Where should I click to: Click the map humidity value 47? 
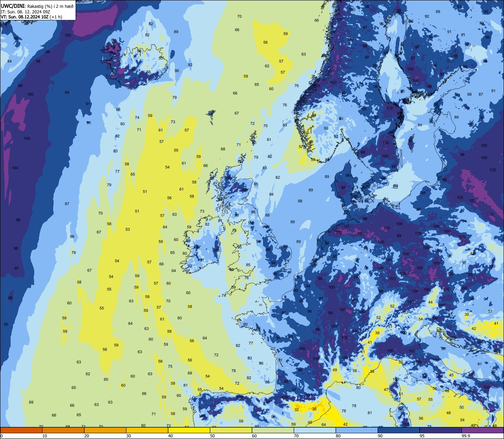[x=386, y=390]
